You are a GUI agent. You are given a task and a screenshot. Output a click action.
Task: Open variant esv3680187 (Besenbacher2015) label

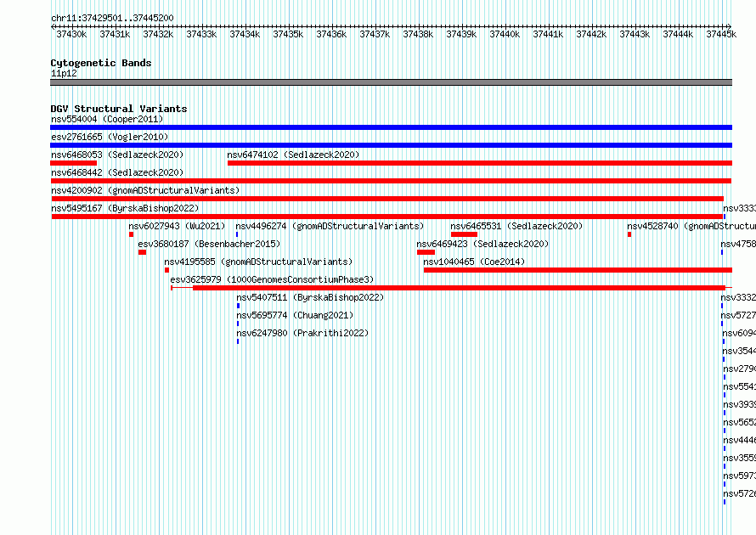coord(209,244)
